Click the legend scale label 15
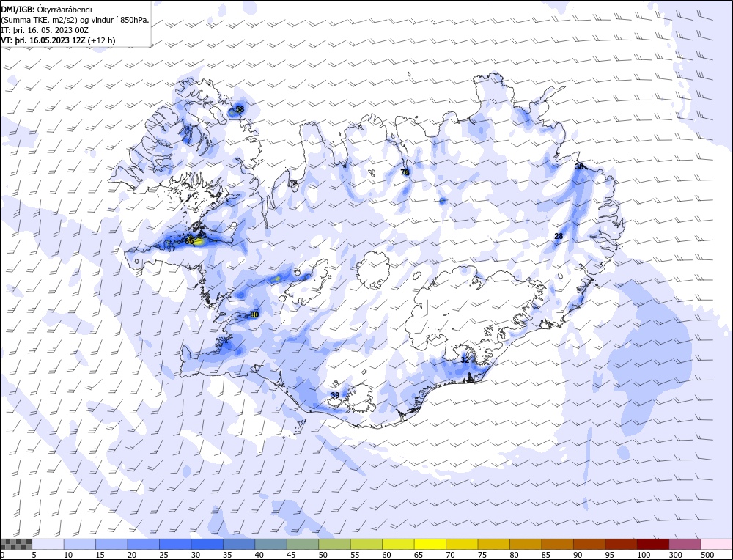The image size is (733, 560). [100, 555]
